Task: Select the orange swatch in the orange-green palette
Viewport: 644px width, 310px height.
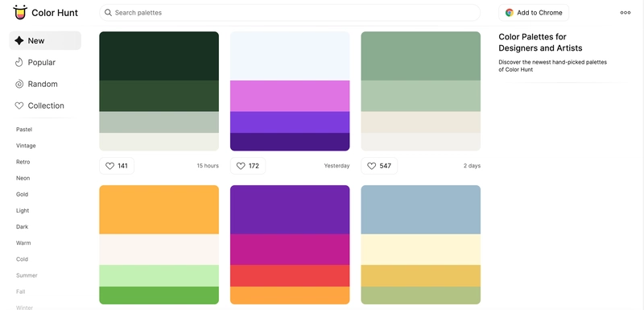Action: 159,210
